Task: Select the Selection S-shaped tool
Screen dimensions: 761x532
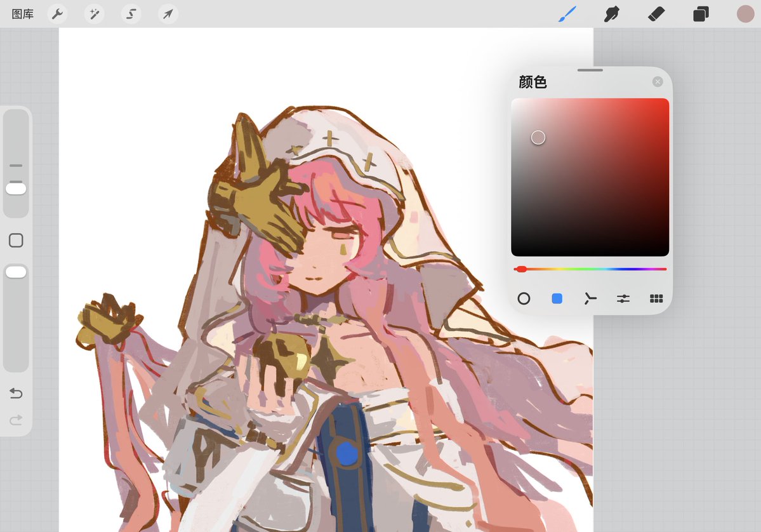Action: pyautogui.click(x=131, y=14)
